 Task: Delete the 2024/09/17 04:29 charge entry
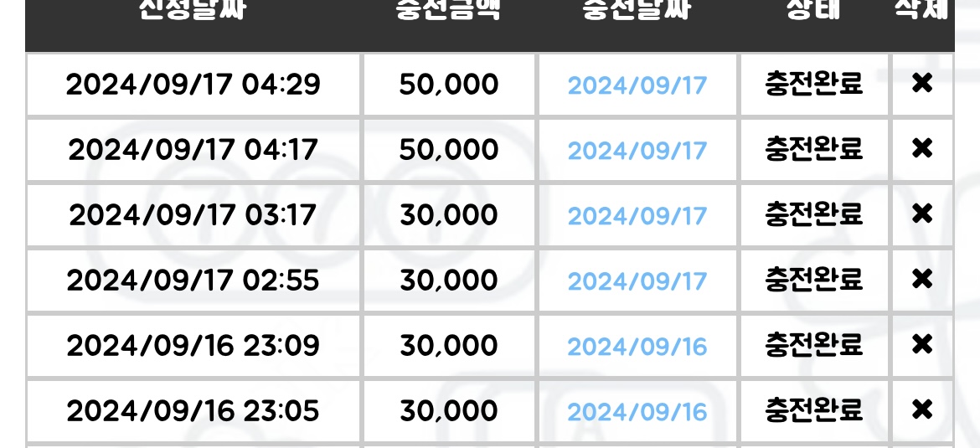click(x=922, y=83)
